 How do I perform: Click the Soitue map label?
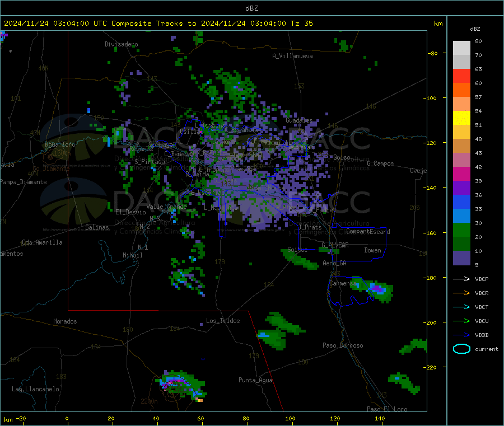297,250
